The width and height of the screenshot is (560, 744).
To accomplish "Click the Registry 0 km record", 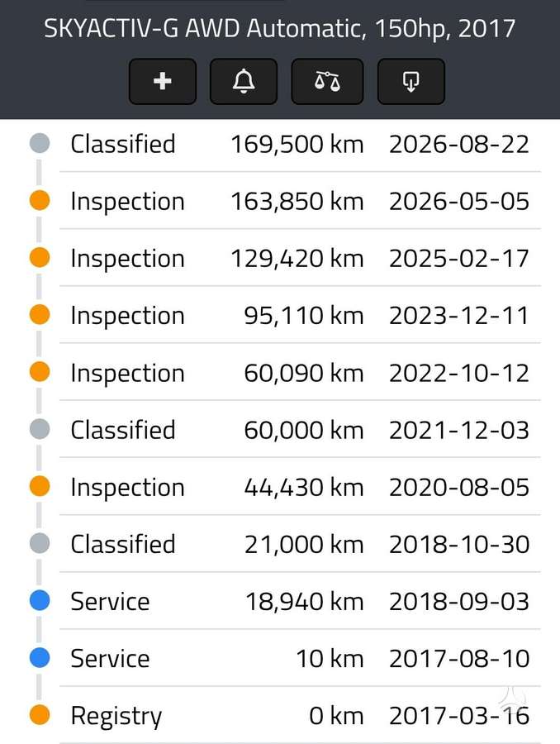I will tap(300, 715).
